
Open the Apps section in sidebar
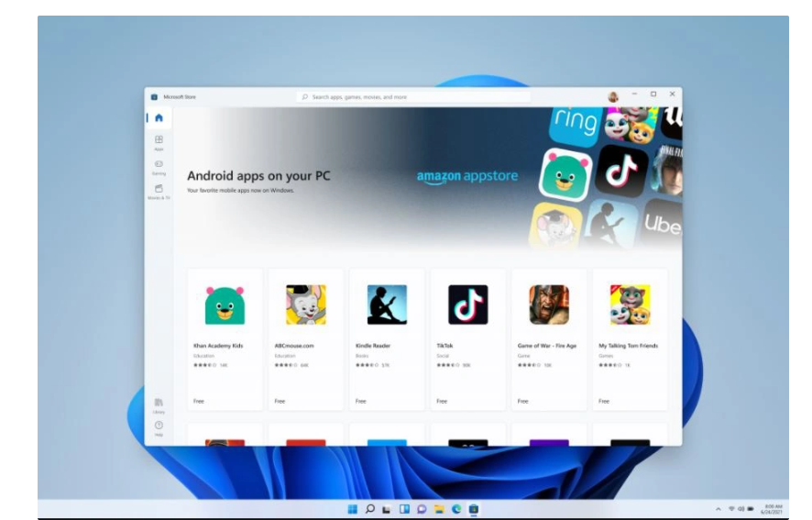point(159,142)
